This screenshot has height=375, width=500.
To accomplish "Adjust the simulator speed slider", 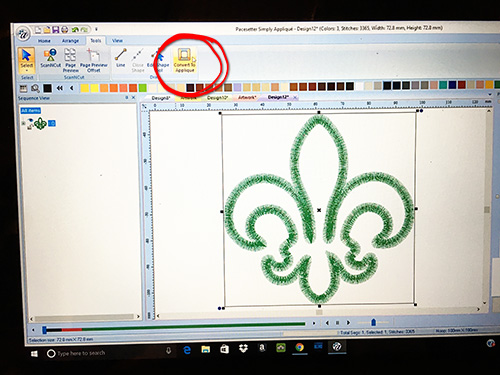I will [374, 322].
